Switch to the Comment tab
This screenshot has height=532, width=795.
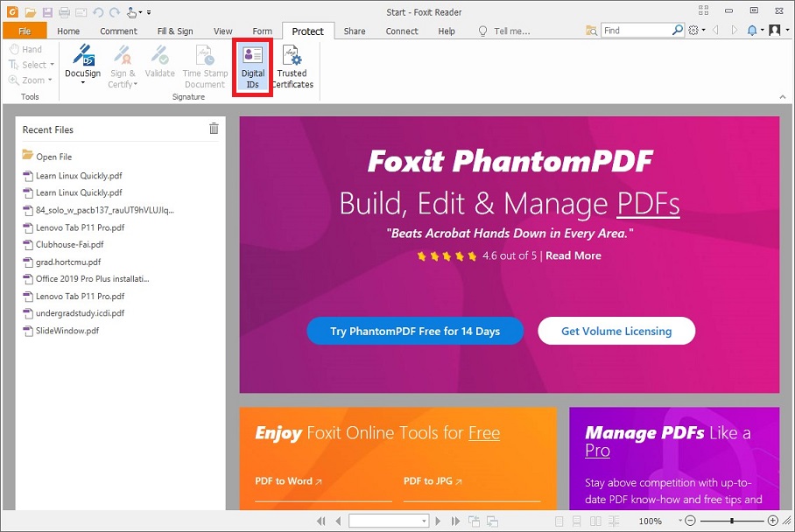(x=119, y=31)
